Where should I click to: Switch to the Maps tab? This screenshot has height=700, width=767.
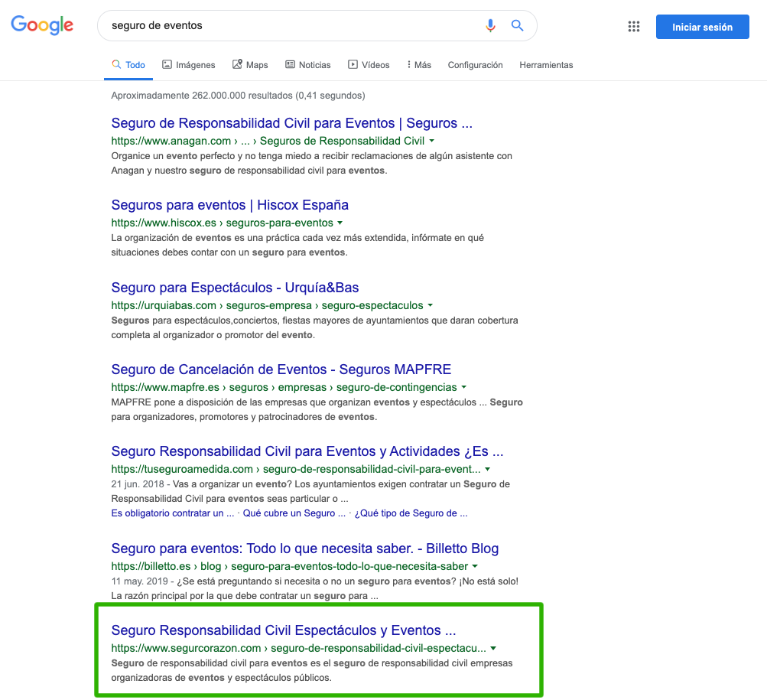pyautogui.click(x=250, y=64)
